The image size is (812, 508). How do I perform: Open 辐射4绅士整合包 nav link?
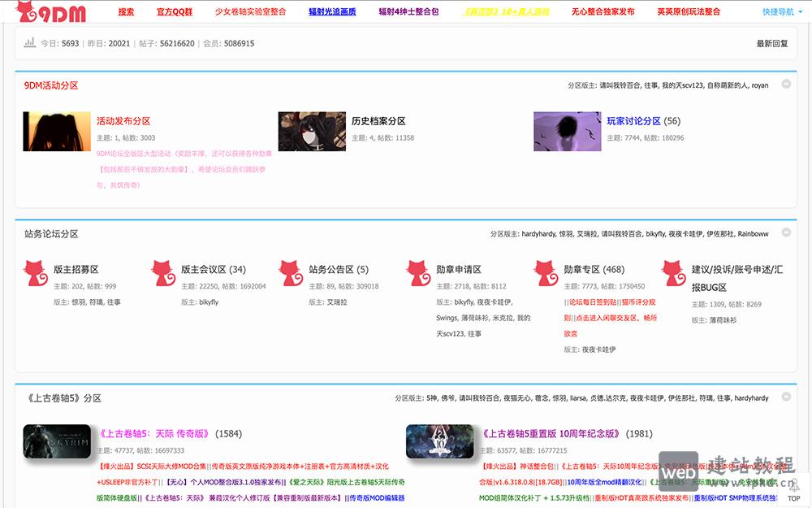(408, 11)
